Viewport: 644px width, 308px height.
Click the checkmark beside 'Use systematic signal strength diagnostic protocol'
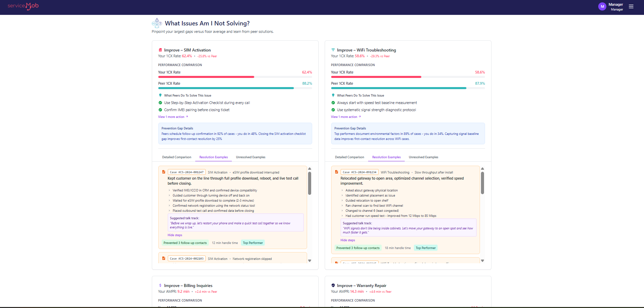[x=333, y=110]
